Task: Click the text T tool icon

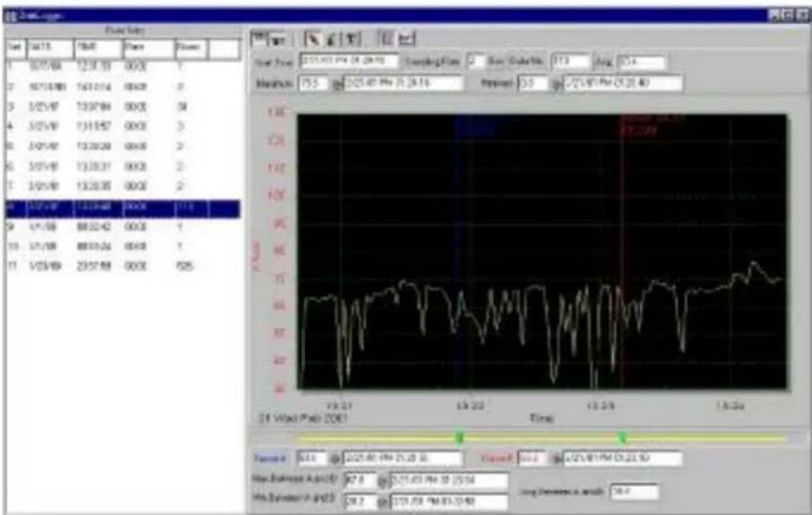Action: pos(351,39)
